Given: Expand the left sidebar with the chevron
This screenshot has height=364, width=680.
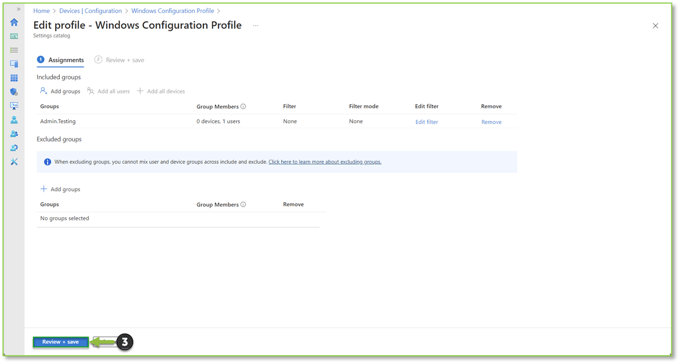Looking at the screenshot, I should [18, 9].
